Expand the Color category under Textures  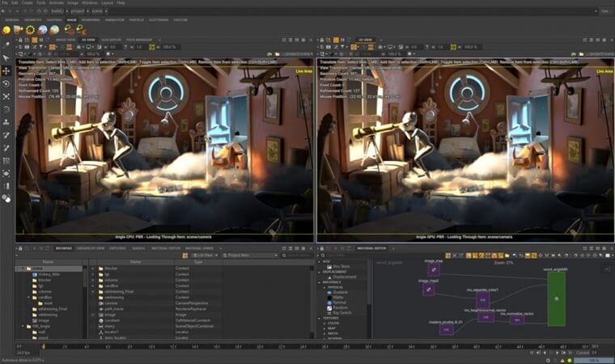(x=324, y=324)
